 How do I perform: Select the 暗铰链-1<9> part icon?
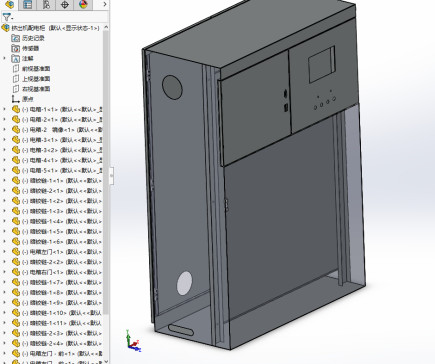(16, 302)
